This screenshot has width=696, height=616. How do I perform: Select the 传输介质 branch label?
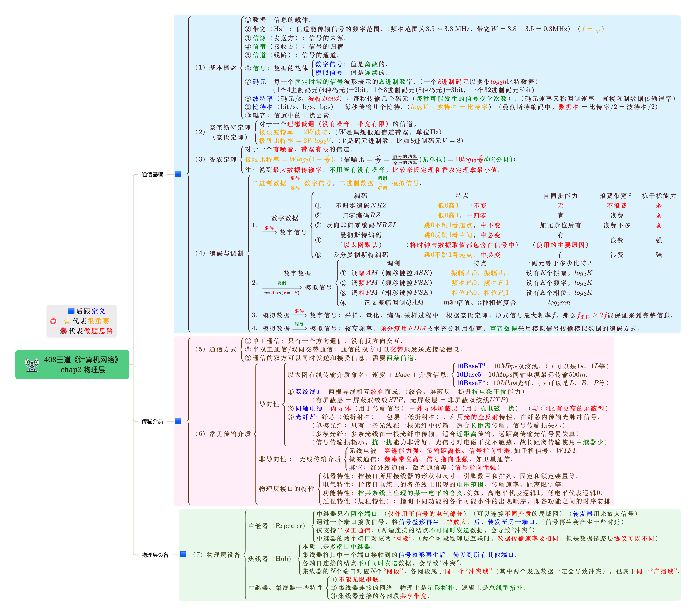(x=152, y=421)
